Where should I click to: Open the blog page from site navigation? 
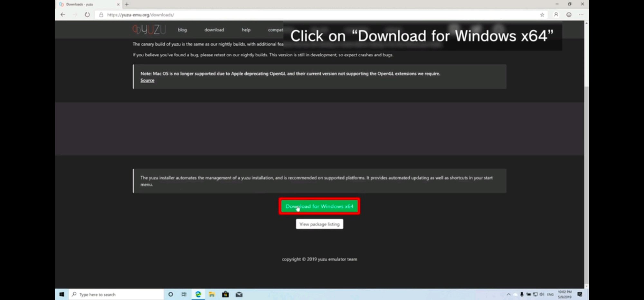tap(182, 30)
